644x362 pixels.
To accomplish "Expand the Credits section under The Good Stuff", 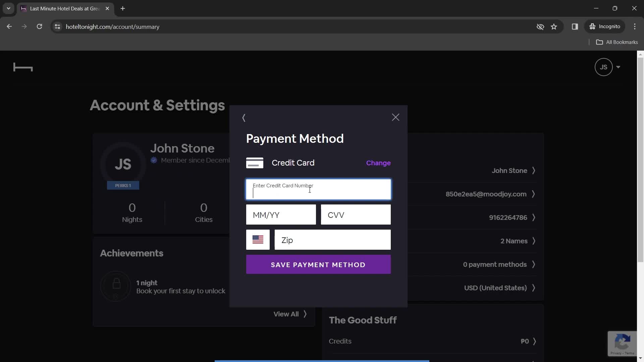I will click(x=535, y=341).
